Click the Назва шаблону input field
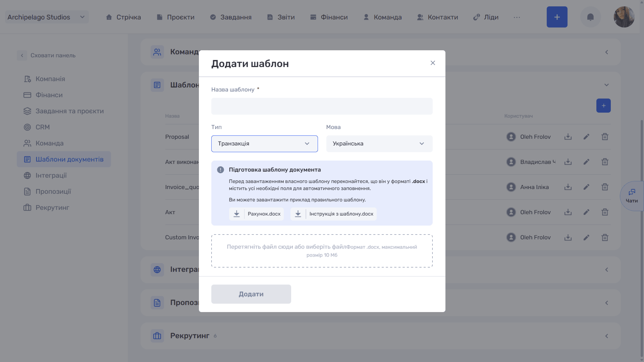This screenshot has height=362, width=644. click(322, 106)
